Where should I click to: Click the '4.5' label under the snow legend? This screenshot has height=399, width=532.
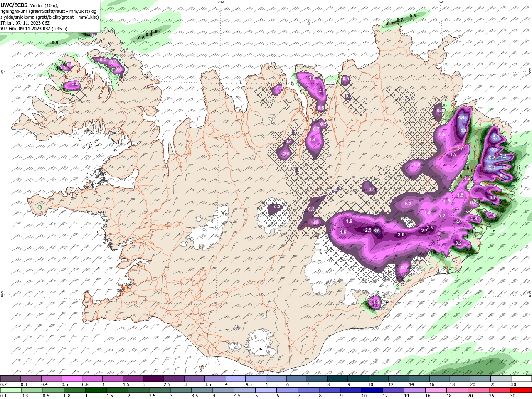point(249,384)
